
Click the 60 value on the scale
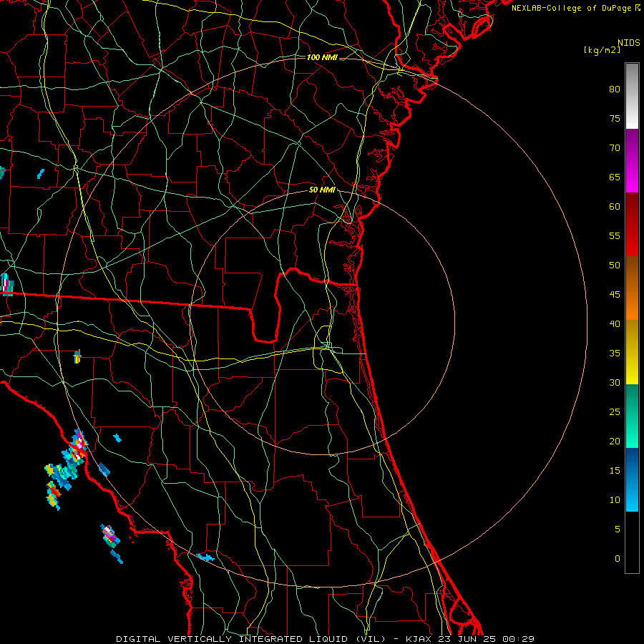point(615,207)
